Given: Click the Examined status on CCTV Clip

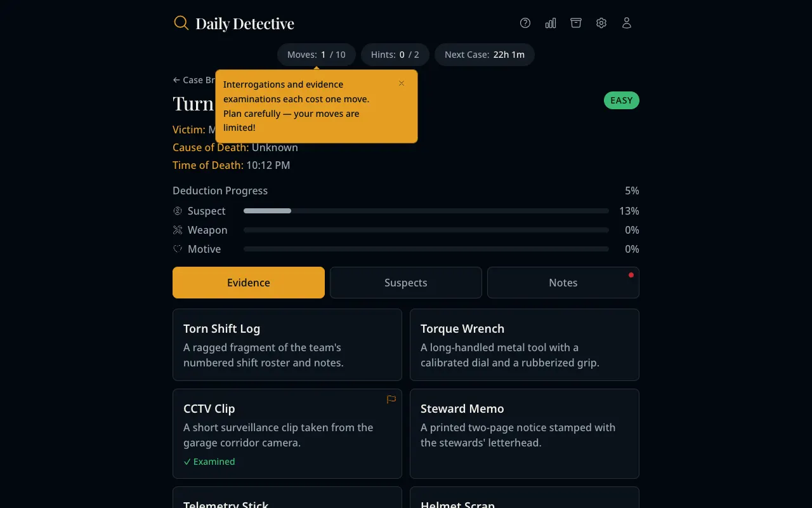Looking at the screenshot, I should [x=209, y=462].
